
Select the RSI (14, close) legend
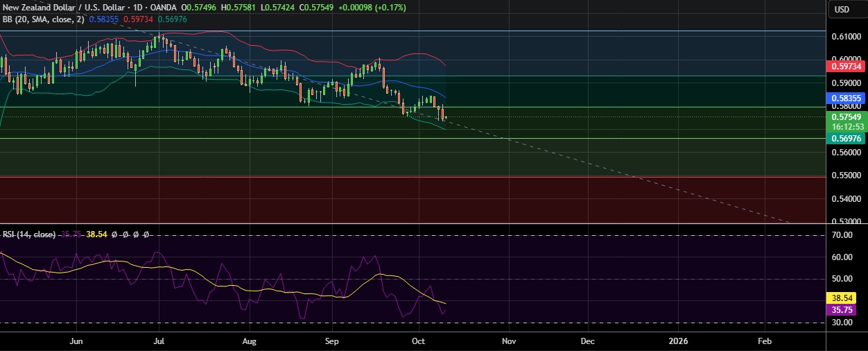(28, 234)
